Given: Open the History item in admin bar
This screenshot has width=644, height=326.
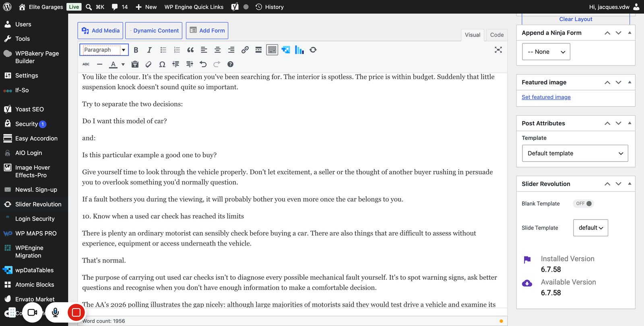Looking at the screenshot, I should (x=270, y=7).
